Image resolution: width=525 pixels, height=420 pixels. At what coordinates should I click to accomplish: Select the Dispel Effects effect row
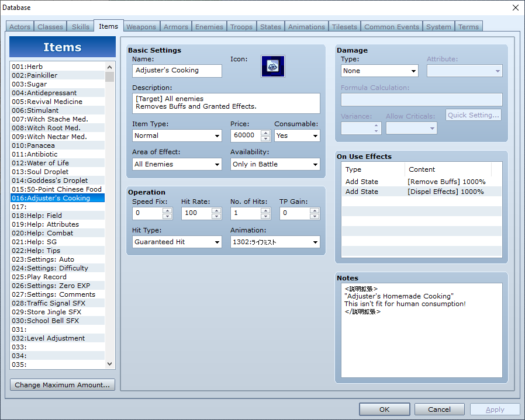tap(421, 192)
